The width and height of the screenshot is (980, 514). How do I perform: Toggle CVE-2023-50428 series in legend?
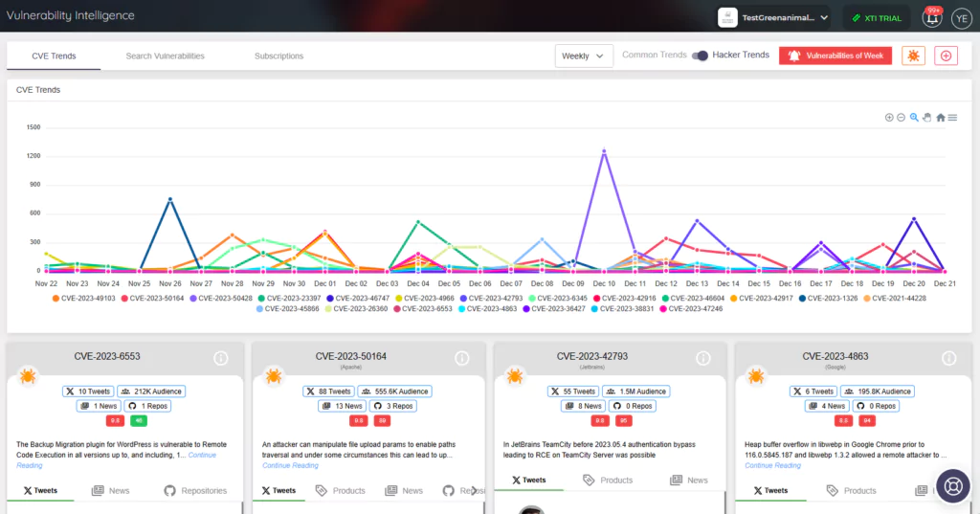(x=221, y=299)
